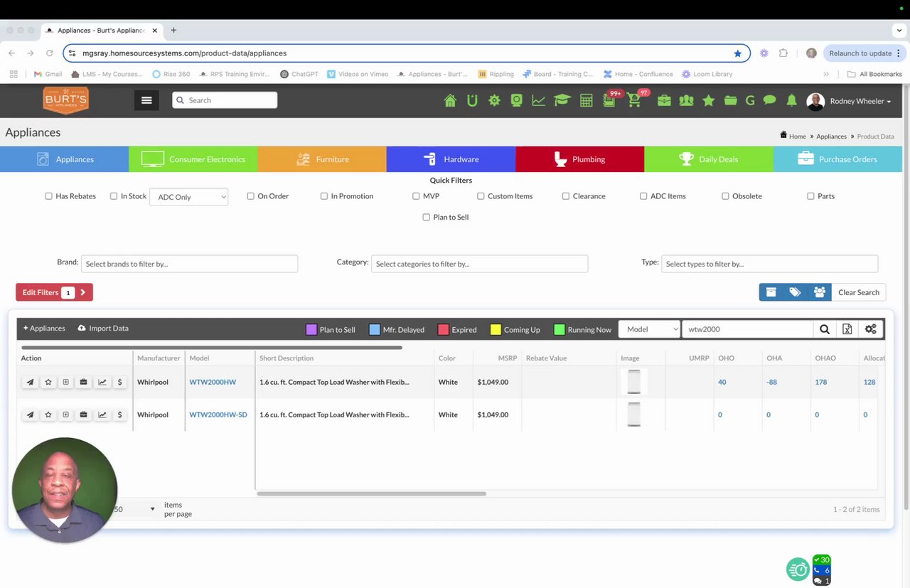910x588 pixels.
Task: Open Rodney Wheeler user menu
Action: 850,101
